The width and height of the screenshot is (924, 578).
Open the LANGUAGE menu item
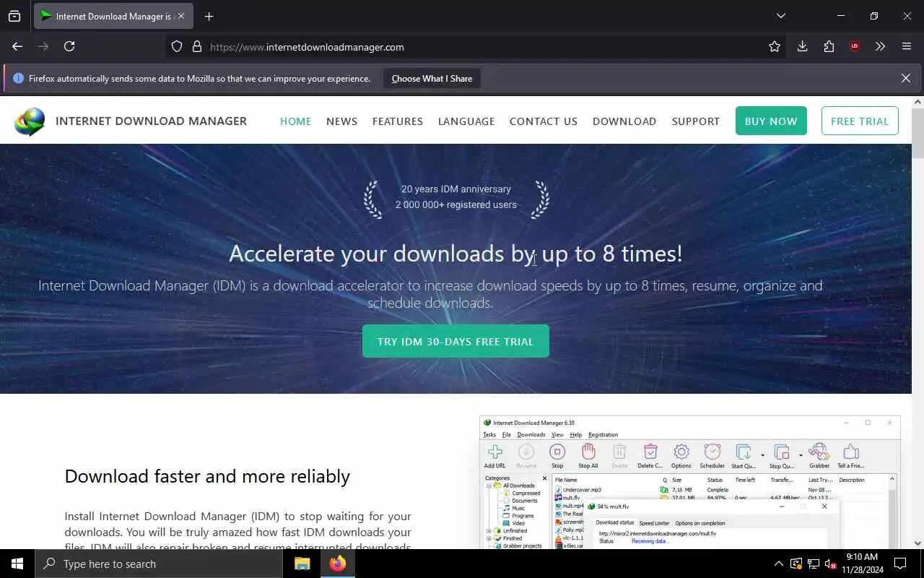pos(466,121)
